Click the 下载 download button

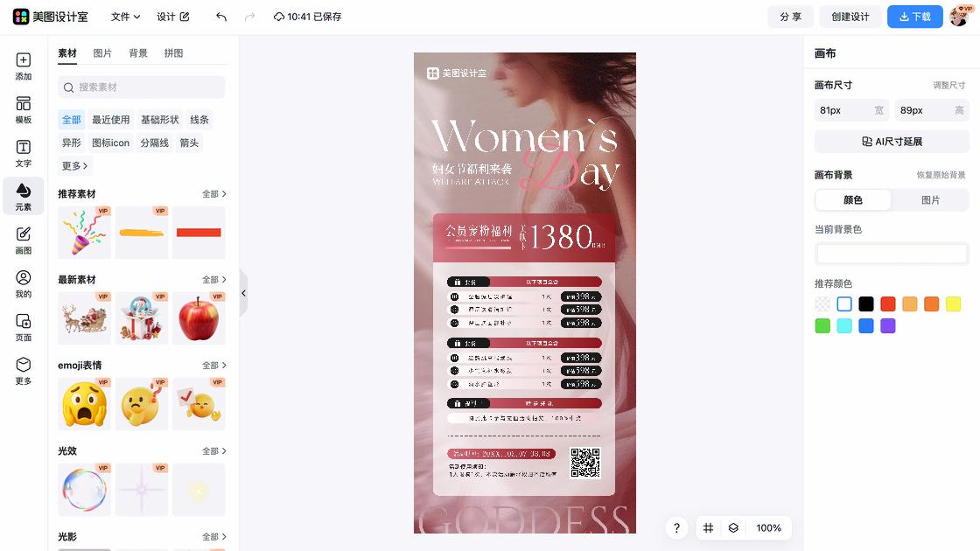click(914, 17)
